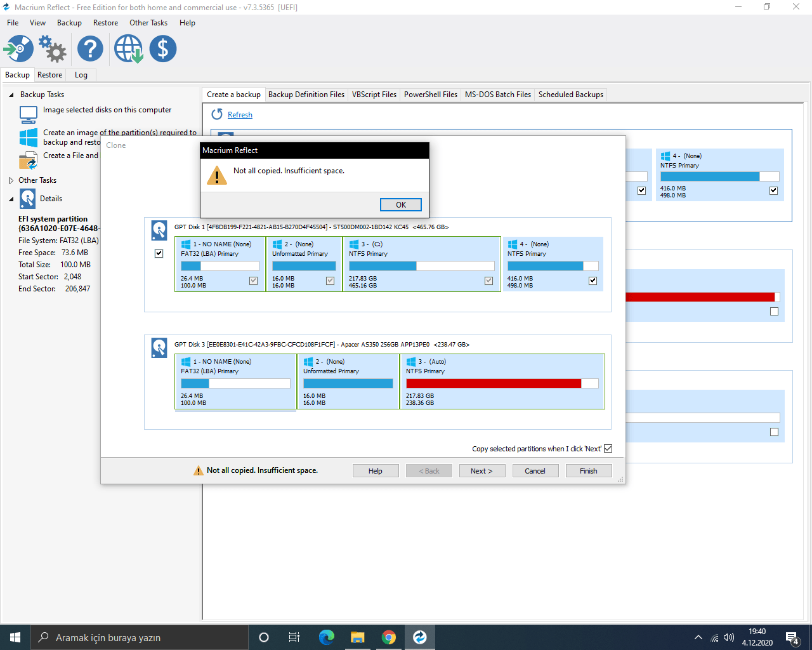Screen dimensions: 812x650
Task: Click the taskbar search box
Action: (140, 637)
